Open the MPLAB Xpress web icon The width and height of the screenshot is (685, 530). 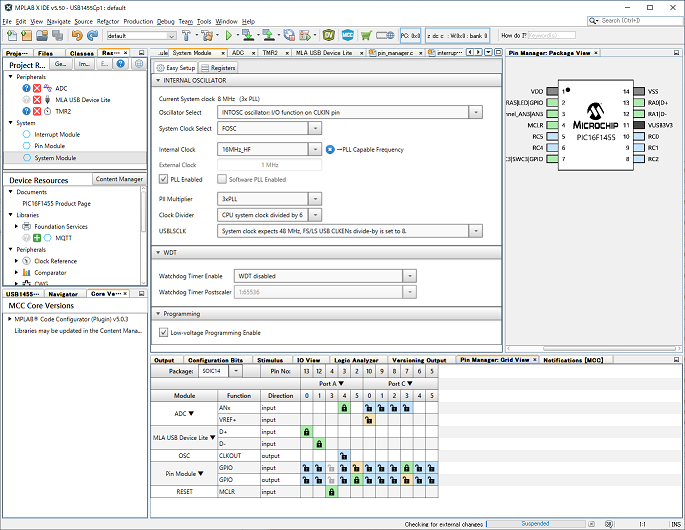coord(385,35)
